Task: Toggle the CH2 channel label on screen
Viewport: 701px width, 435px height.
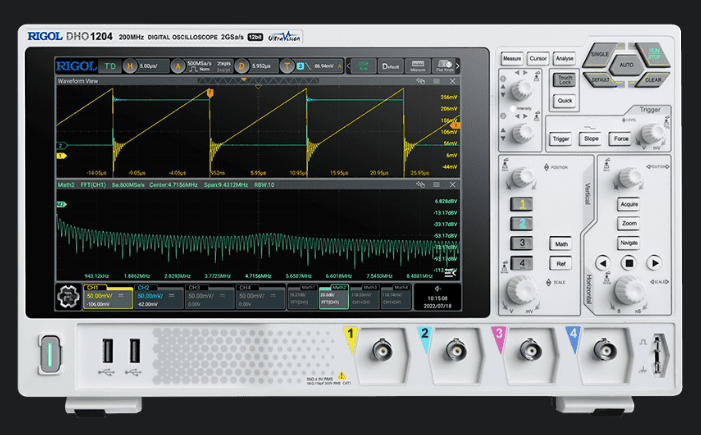Action: pyautogui.click(x=144, y=287)
